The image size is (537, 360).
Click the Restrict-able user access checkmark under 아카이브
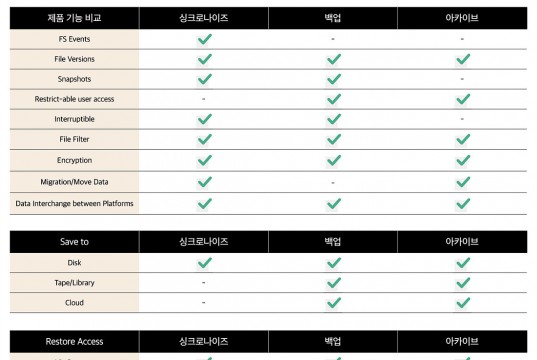[x=463, y=99]
